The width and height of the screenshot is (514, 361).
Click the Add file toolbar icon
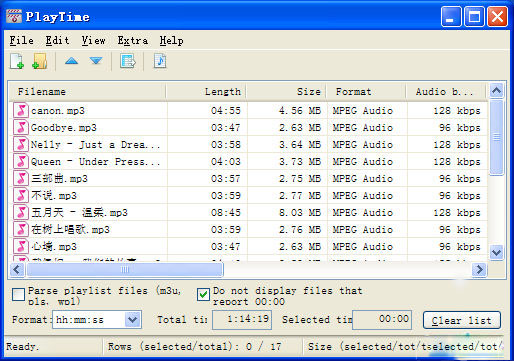pyautogui.click(x=17, y=61)
